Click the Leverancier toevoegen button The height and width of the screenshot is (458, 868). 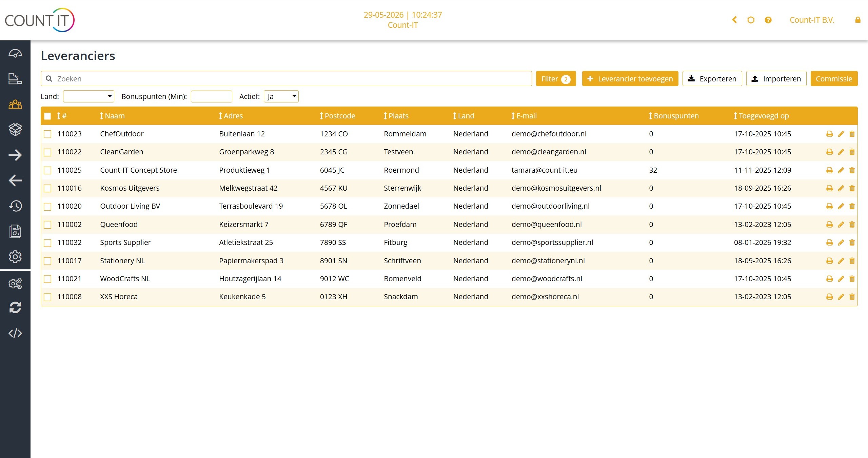(x=630, y=79)
